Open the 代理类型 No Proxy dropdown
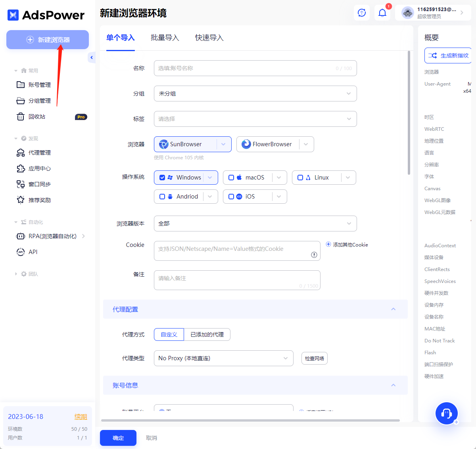Screen dimensions: 476x449 click(224, 358)
